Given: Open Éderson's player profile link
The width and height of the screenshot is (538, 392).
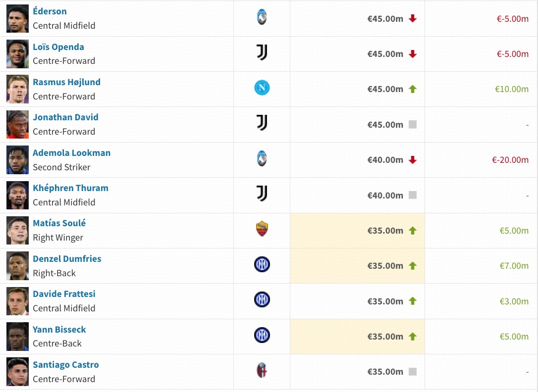Looking at the screenshot, I should tap(50, 11).
